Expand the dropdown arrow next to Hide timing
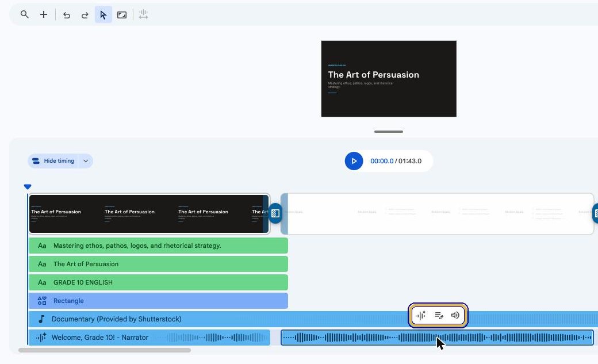 tap(86, 161)
